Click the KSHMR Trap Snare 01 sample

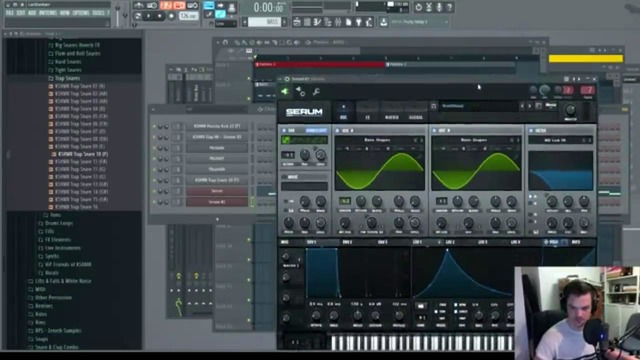pos(80,86)
